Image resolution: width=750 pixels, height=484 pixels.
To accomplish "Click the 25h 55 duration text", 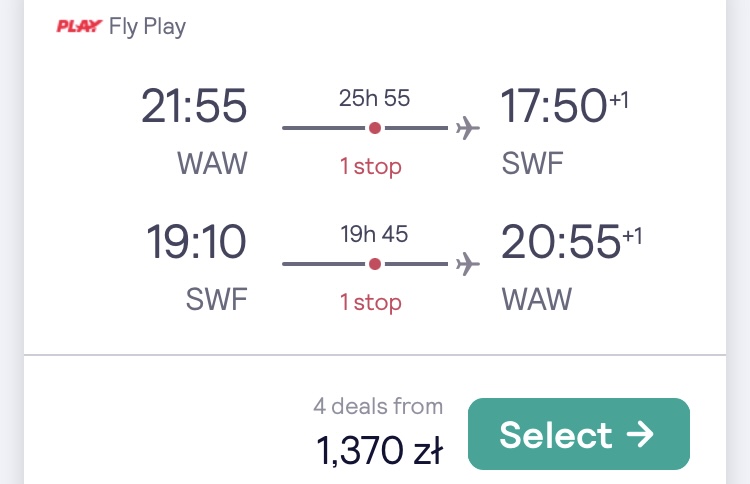I will click(375, 98).
